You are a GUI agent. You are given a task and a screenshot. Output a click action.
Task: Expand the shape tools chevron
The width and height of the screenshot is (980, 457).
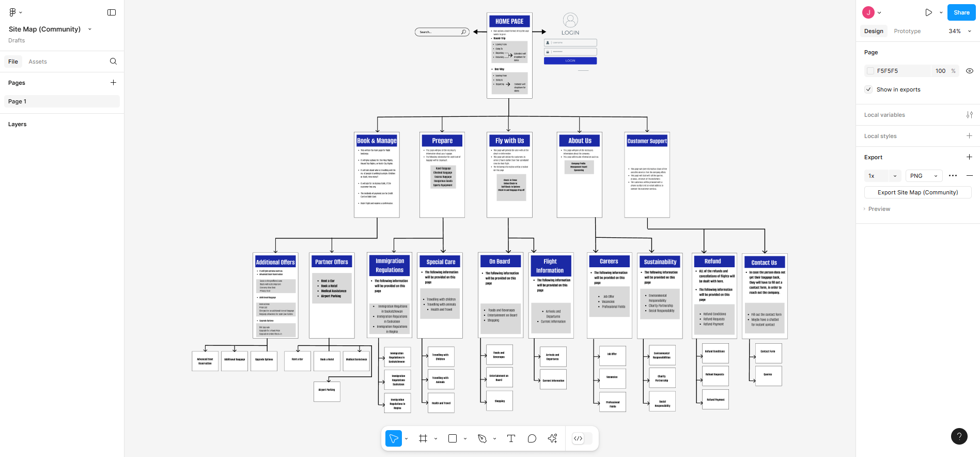click(465, 438)
